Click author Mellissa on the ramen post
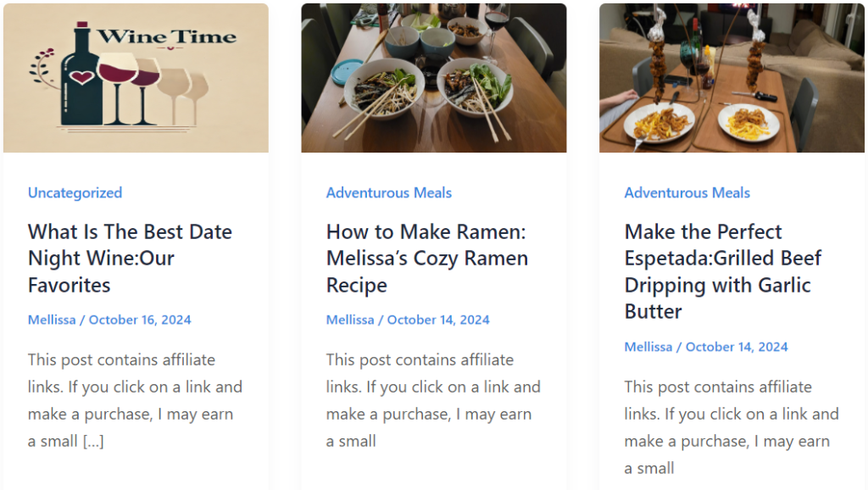 350,320
